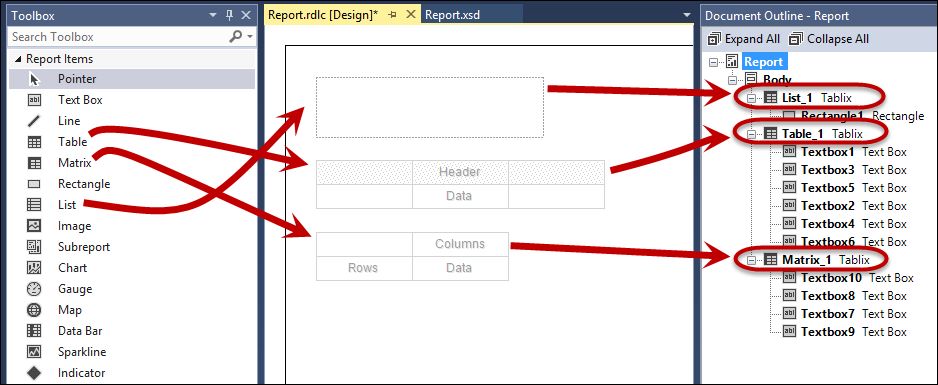Select the Subreport toolbox item
The height and width of the screenshot is (385, 938).
coord(131,247)
